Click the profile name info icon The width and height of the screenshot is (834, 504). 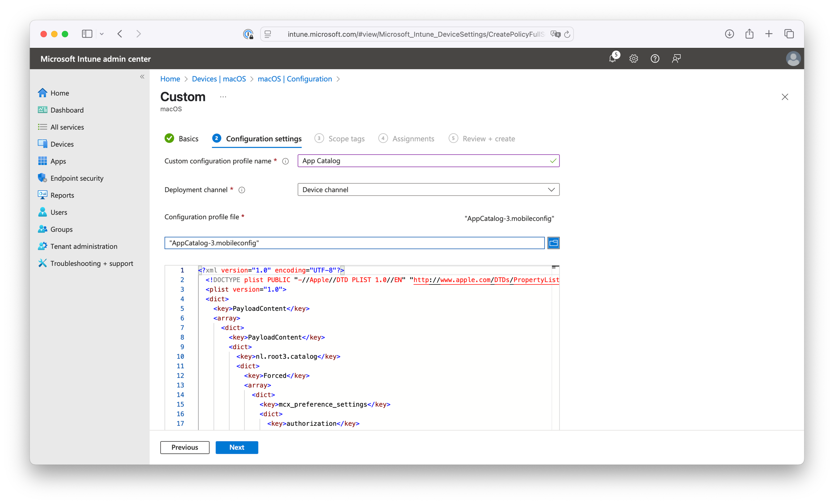(286, 161)
